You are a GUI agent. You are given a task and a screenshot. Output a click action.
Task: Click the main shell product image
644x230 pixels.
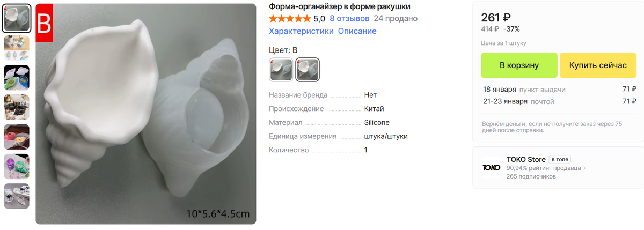[x=146, y=114]
